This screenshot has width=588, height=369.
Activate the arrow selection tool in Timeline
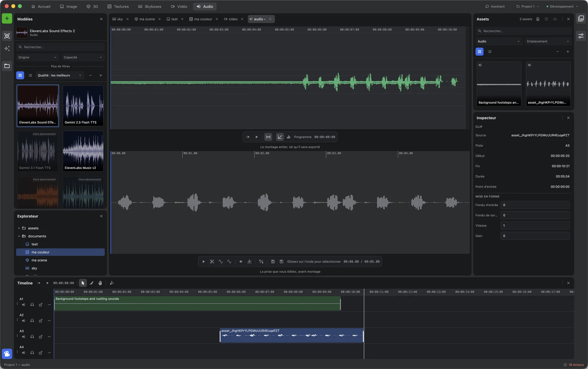pyautogui.click(x=83, y=283)
